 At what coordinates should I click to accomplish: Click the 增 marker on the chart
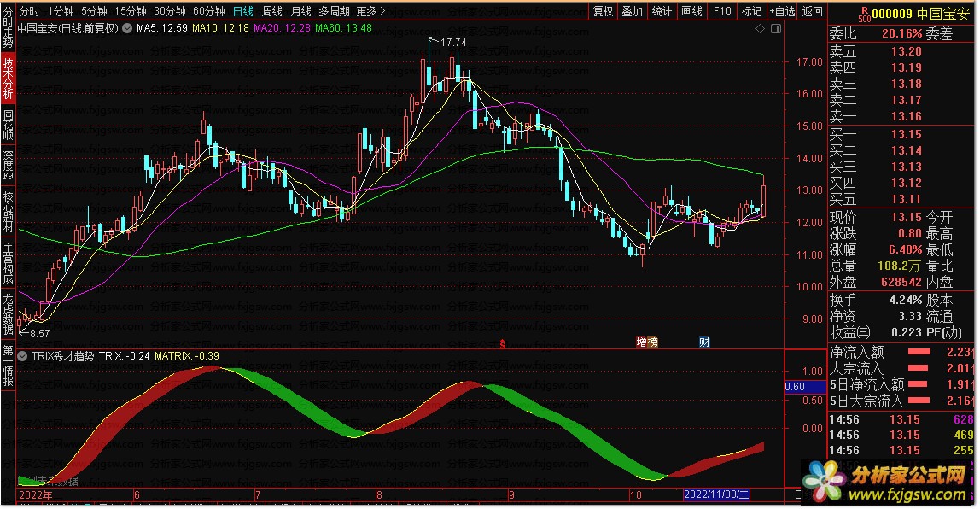click(641, 342)
